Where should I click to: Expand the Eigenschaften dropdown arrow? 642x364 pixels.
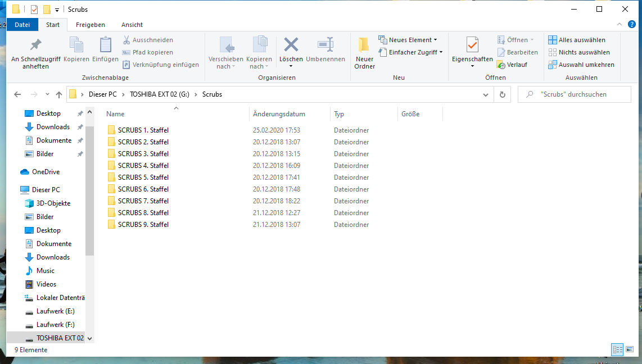(x=472, y=66)
